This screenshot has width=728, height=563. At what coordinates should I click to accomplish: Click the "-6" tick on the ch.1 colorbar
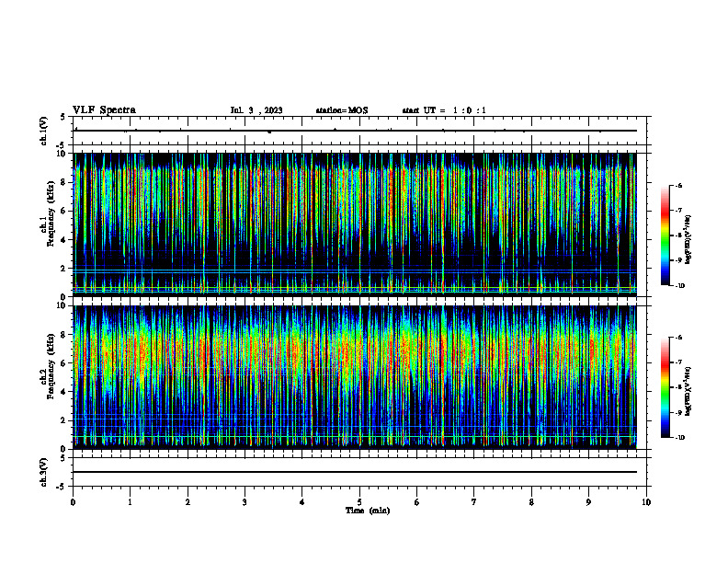coord(678,186)
